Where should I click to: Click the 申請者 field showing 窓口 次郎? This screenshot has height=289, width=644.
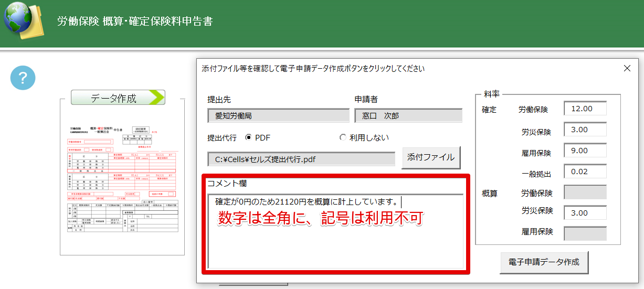tap(408, 116)
